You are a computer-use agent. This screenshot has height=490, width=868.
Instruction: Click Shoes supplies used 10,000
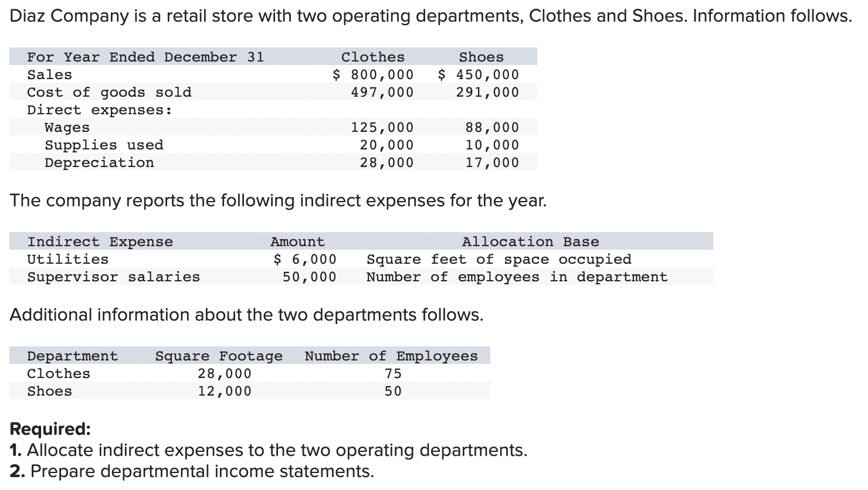pos(493,145)
